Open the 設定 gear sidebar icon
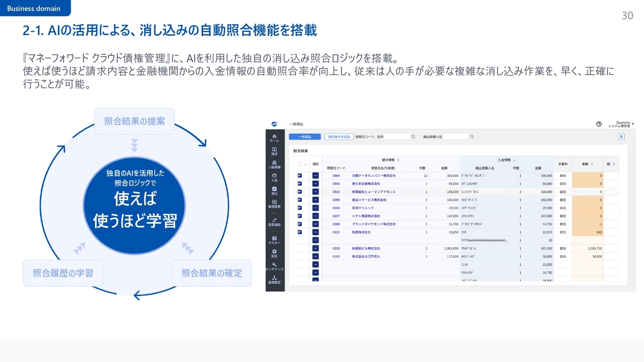The width and height of the screenshot is (644, 362). tap(274, 253)
